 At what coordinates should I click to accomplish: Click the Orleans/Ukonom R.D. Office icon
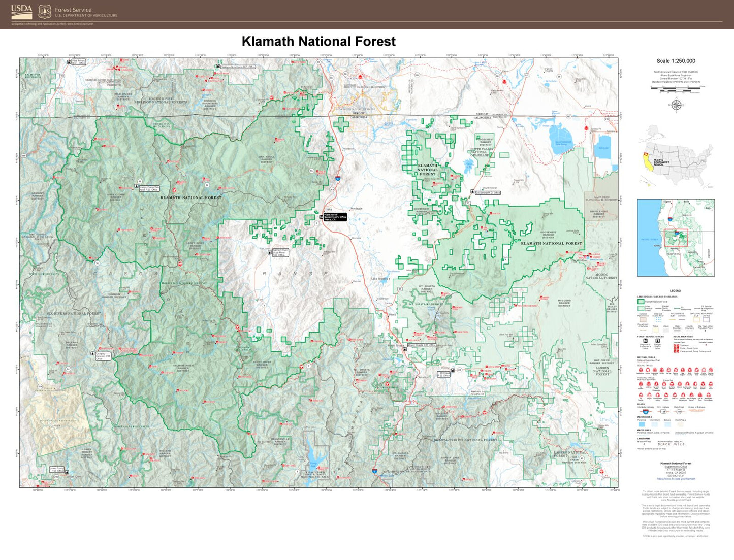(x=92, y=353)
